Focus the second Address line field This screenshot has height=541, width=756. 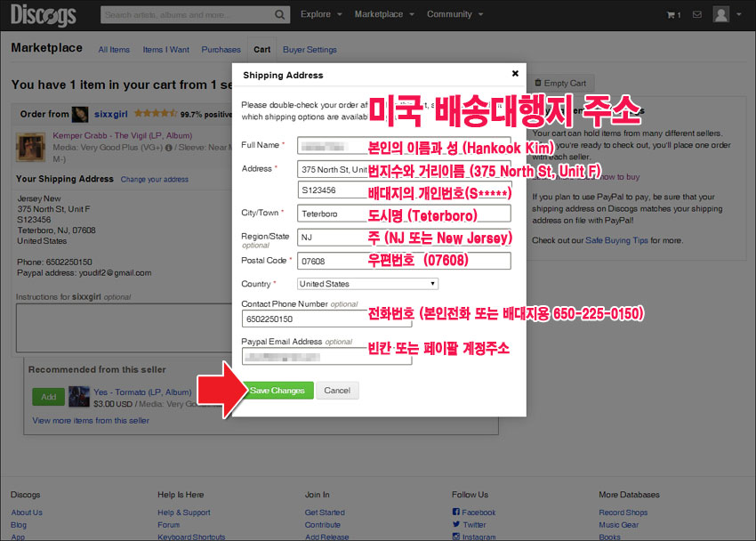pos(404,190)
